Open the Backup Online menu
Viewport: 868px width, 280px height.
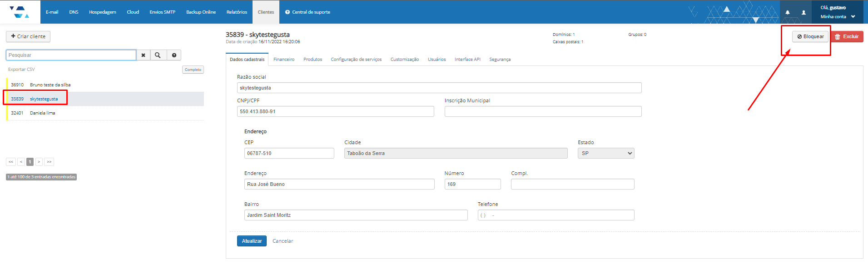[x=201, y=12]
